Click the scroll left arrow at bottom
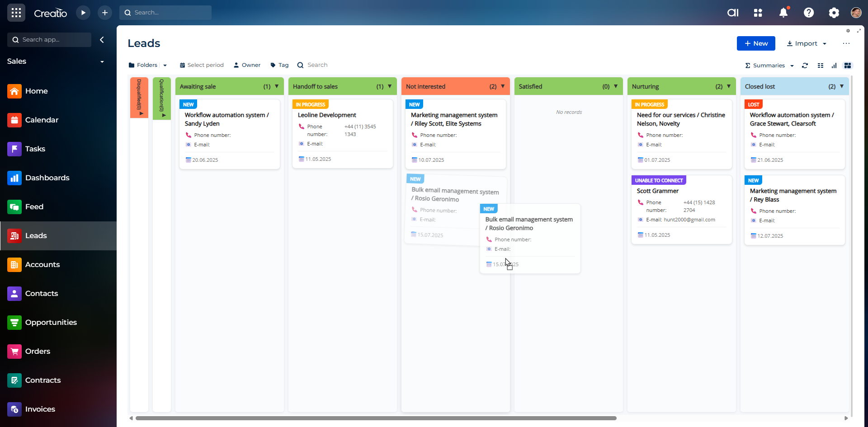Image resolution: width=868 pixels, height=427 pixels. click(x=131, y=418)
